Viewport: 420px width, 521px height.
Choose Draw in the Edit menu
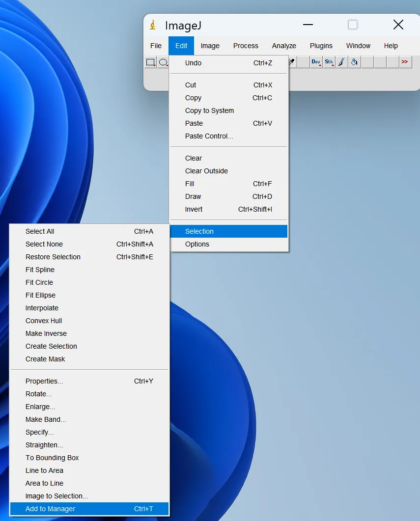[x=228, y=196]
